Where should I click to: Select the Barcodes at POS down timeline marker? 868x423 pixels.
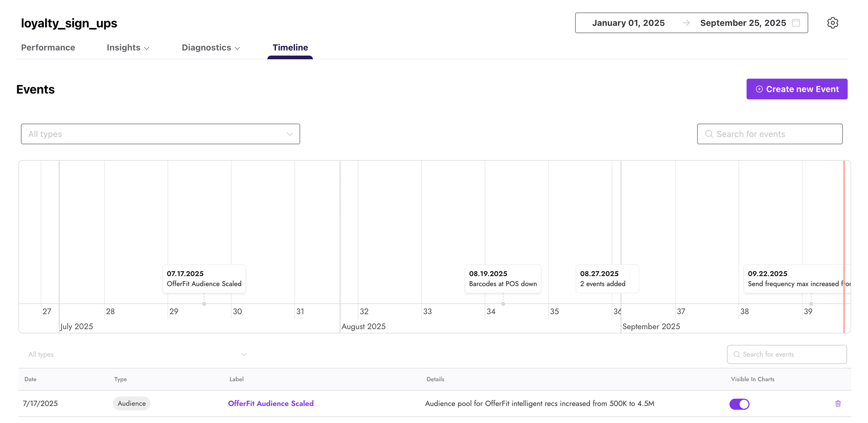503,279
